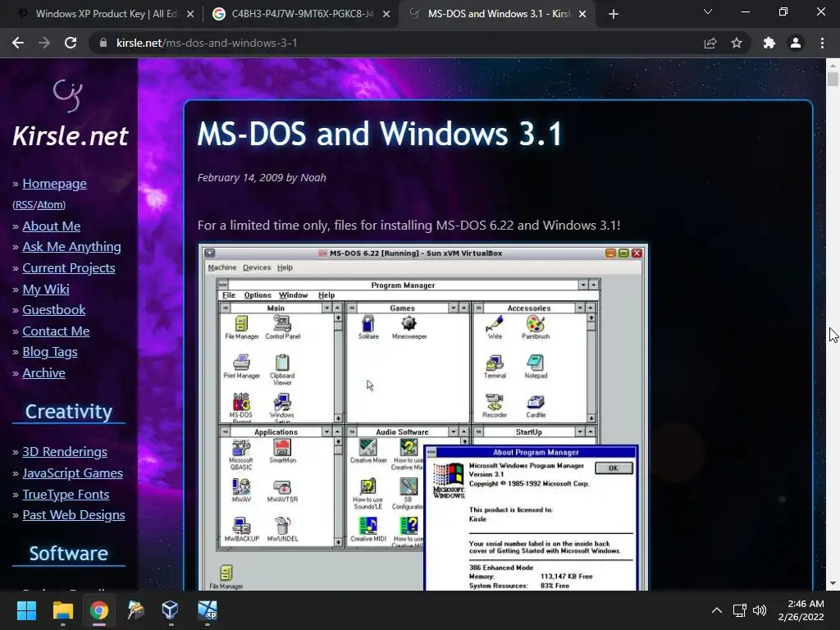Open File Explorer from taskbar
Screen dimensions: 840x630
click(62, 610)
